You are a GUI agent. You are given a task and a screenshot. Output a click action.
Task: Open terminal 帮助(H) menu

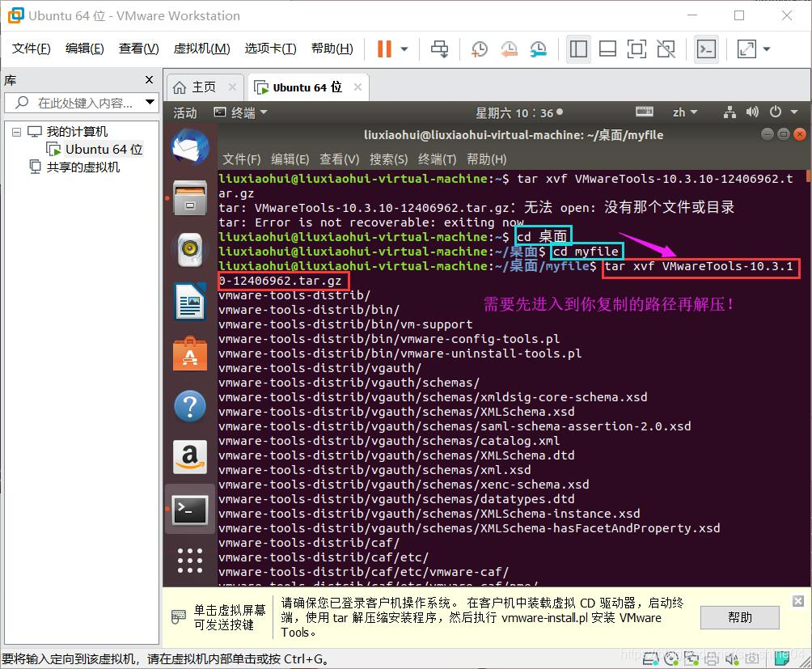[x=486, y=159]
